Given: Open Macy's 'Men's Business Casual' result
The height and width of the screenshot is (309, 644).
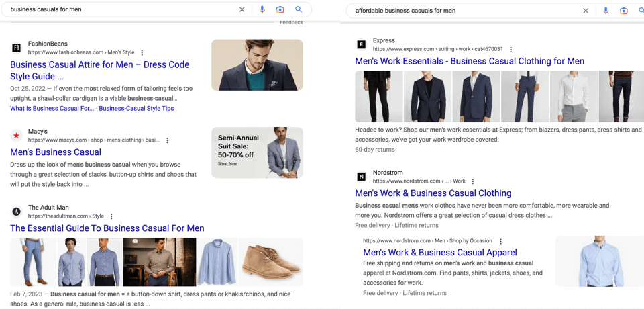Looking at the screenshot, I should click(x=56, y=152).
